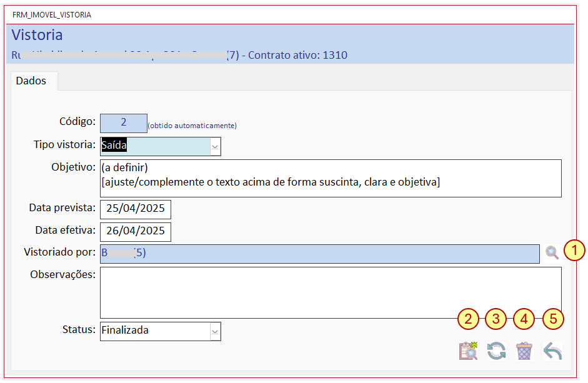The height and width of the screenshot is (383, 588).
Task: Expand the Status dropdown arrow
Action: pyautogui.click(x=215, y=332)
